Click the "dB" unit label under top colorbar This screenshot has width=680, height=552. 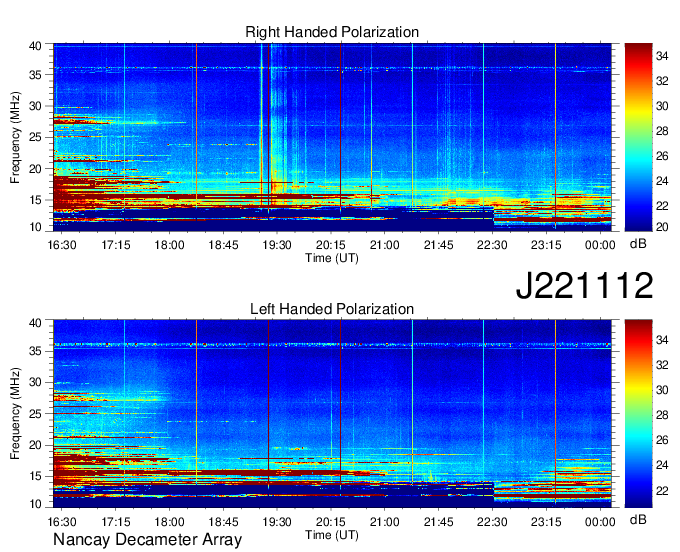[638, 244]
